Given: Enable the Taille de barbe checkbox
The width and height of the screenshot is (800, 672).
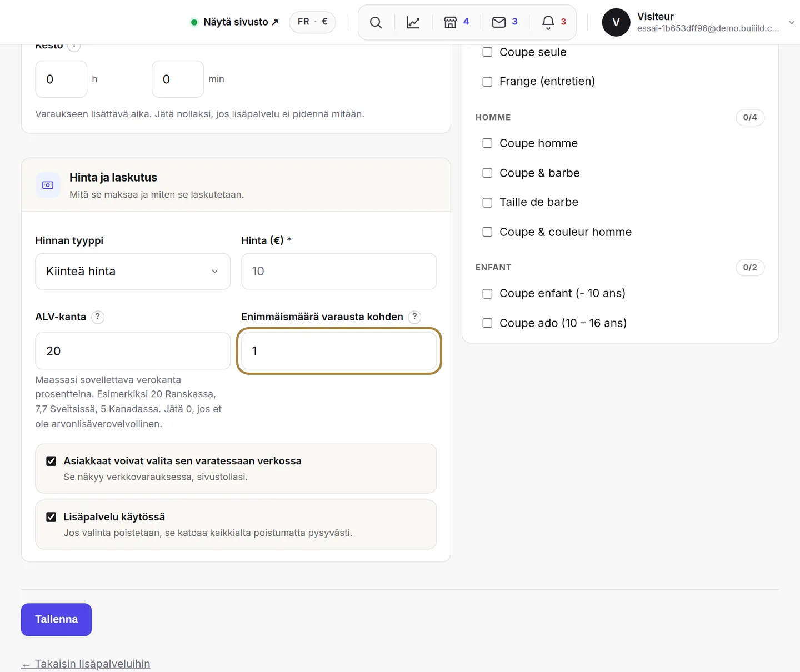Looking at the screenshot, I should click(x=487, y=203).
